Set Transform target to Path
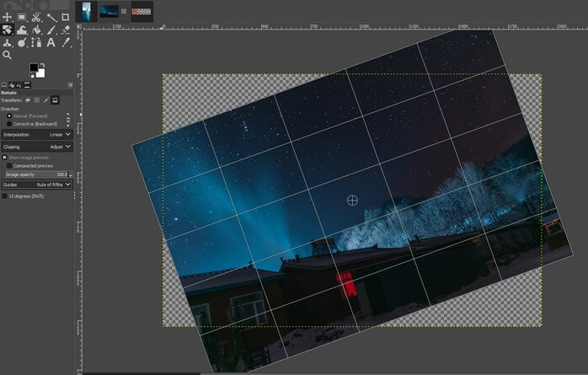Viewport: 588px width, 375px height. pos(45,100)
